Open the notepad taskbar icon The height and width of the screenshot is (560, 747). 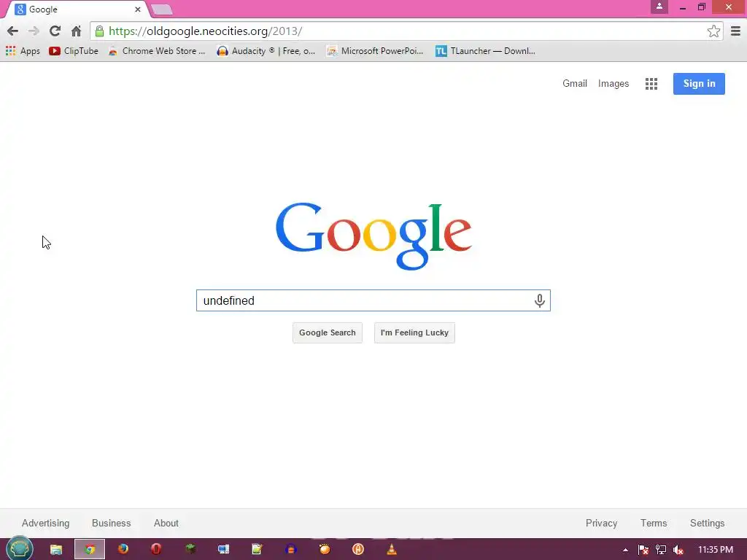[x=258, y=550]
